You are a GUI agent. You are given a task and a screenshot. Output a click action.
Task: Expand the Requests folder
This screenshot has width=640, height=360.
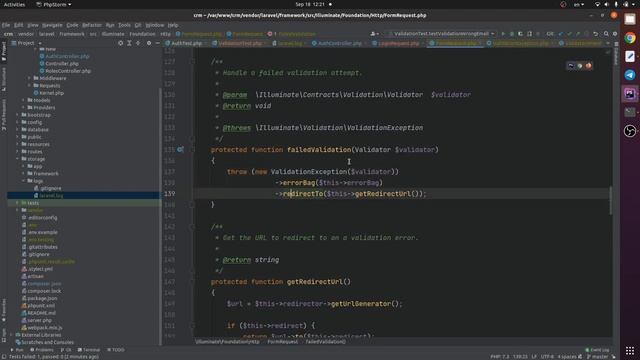click(x=29, y=86)
